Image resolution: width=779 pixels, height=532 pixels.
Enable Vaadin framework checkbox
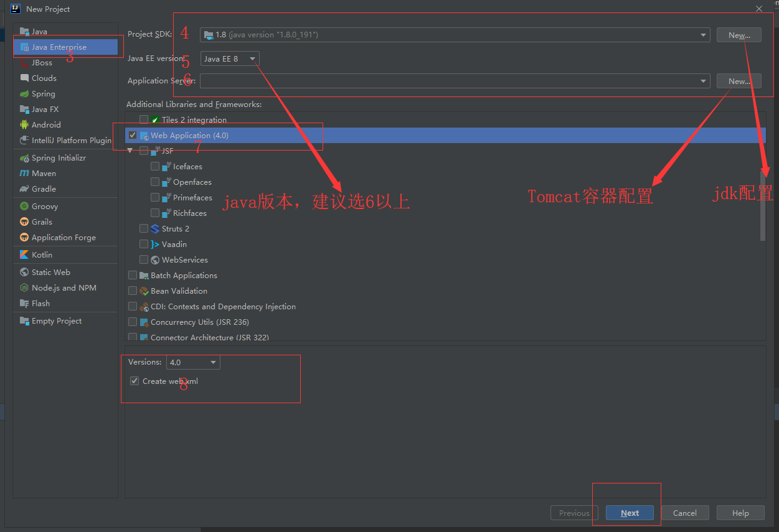click(144, 244)
